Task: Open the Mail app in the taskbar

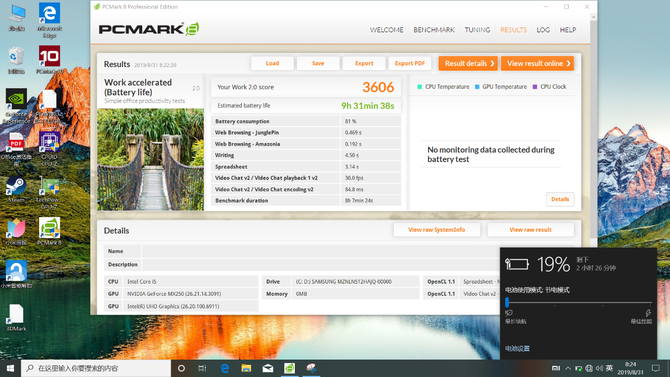Action: pyautogui.click(x=268, y=368)
